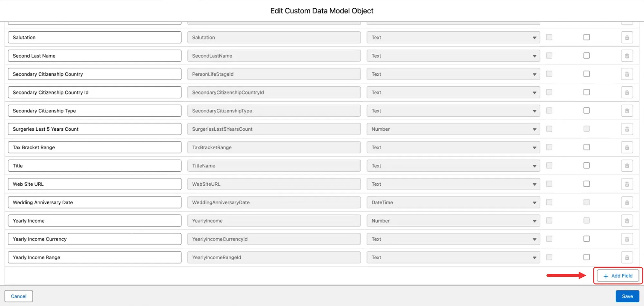Viewport: 644px width, 306px height.
Task: Tick the second checkbox for Salutation
Action: pyautogui.click(x=587, y=37)
